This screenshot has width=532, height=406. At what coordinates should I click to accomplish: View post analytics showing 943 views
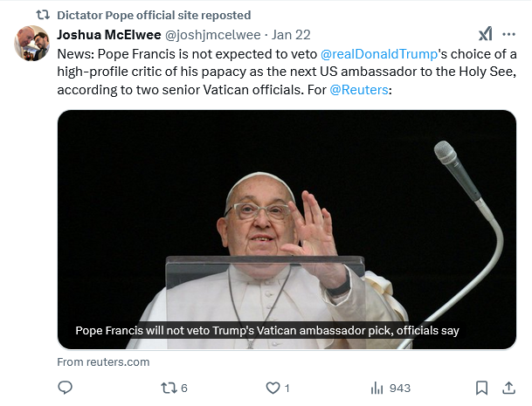[390, 388]
